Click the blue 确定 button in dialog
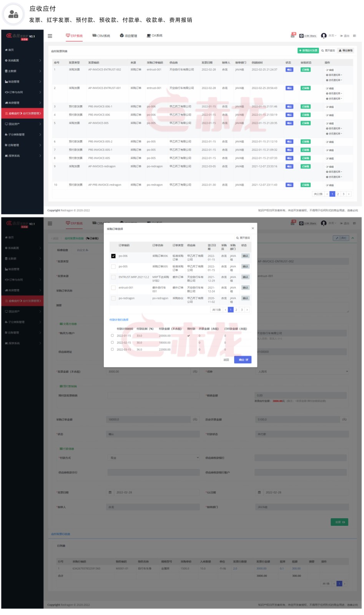364x615 pixels. tap(243, 360)
